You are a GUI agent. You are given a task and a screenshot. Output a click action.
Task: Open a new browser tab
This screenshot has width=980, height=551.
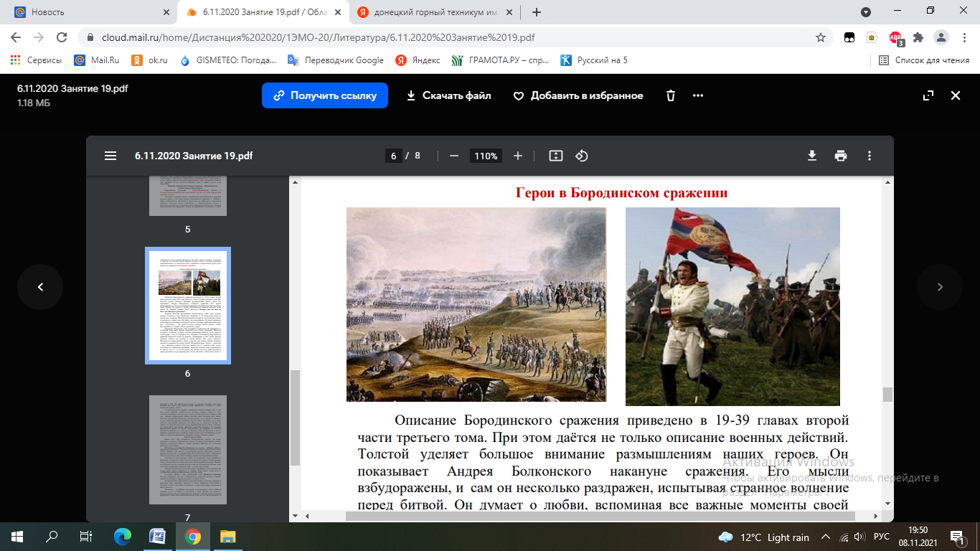(537, 12)
